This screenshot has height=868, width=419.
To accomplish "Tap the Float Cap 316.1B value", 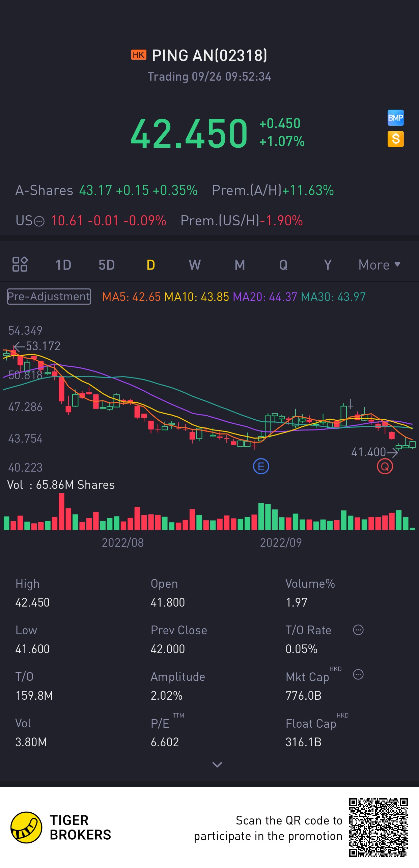I will pyautogui.click(x=303, y=742).
